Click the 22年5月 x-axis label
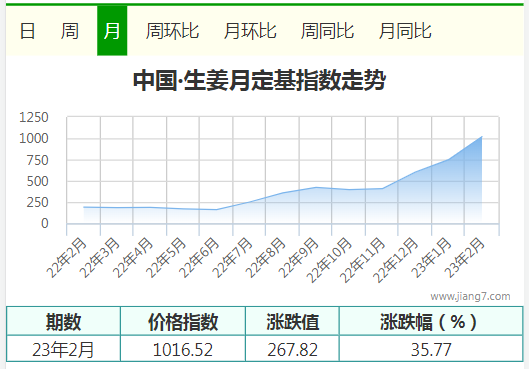The height and width of the screenshot is (369, 529). point(166,258)
